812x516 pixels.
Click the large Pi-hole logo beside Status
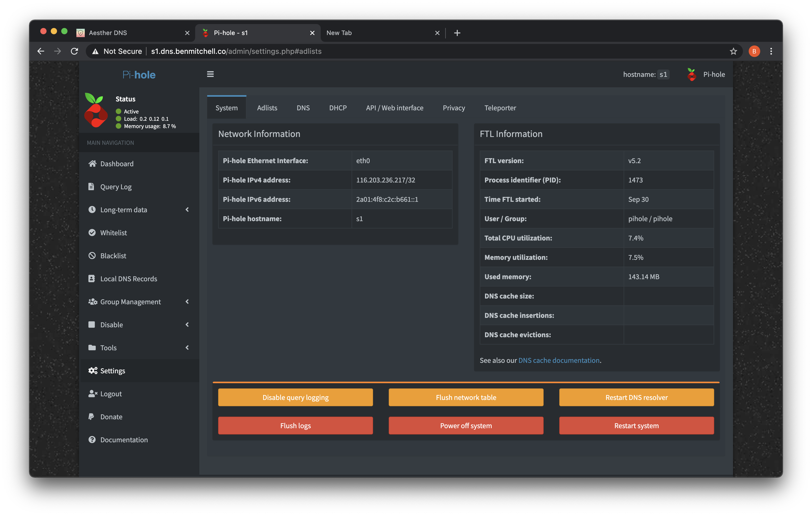[x=96, y=110]
